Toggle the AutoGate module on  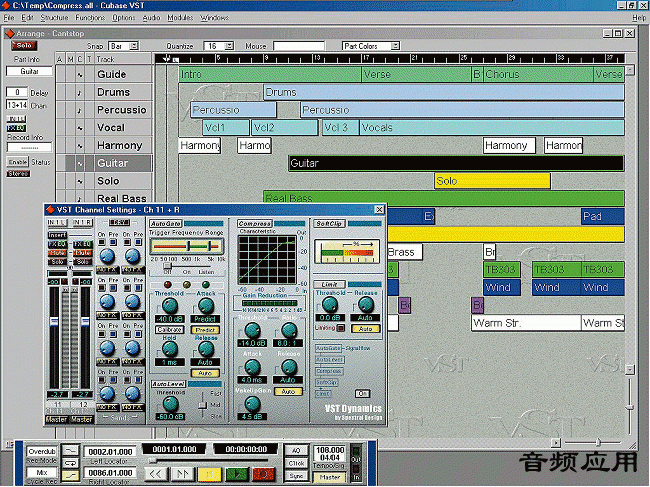pos(165,224)
